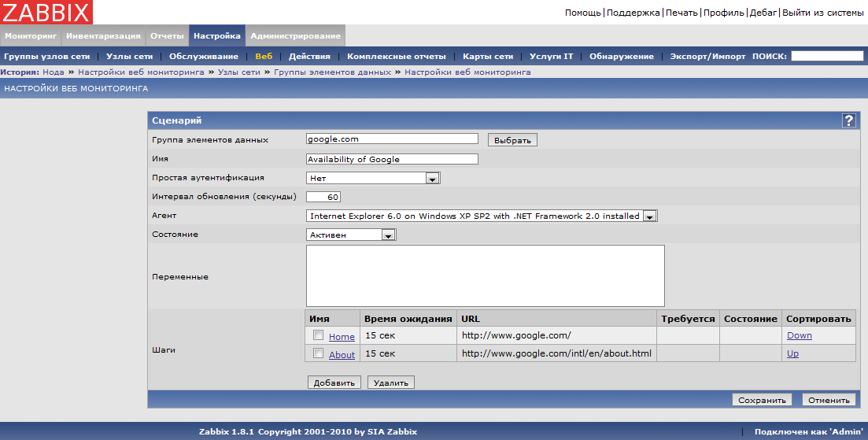Viewport: 868px width, 440px height.
Task: Open the Простая аутентификация dropdown
Action: (x=373, y=178)
